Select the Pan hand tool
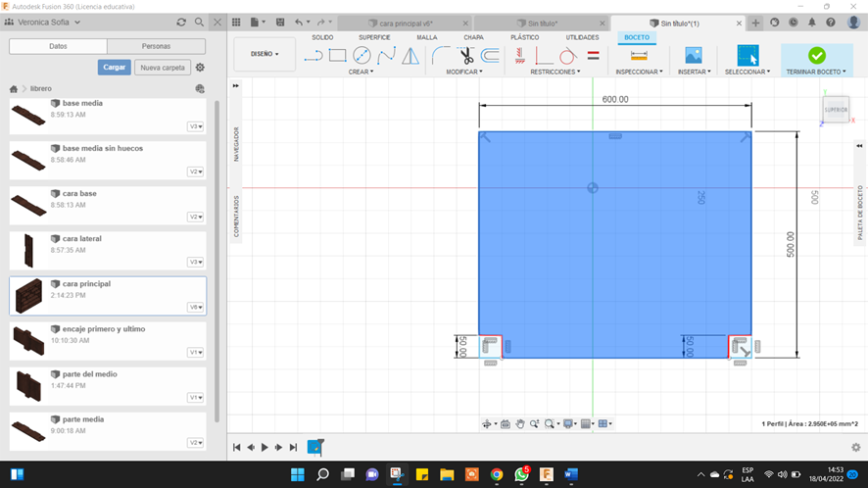The image size is (868, 488). click(x=520, y=423)
